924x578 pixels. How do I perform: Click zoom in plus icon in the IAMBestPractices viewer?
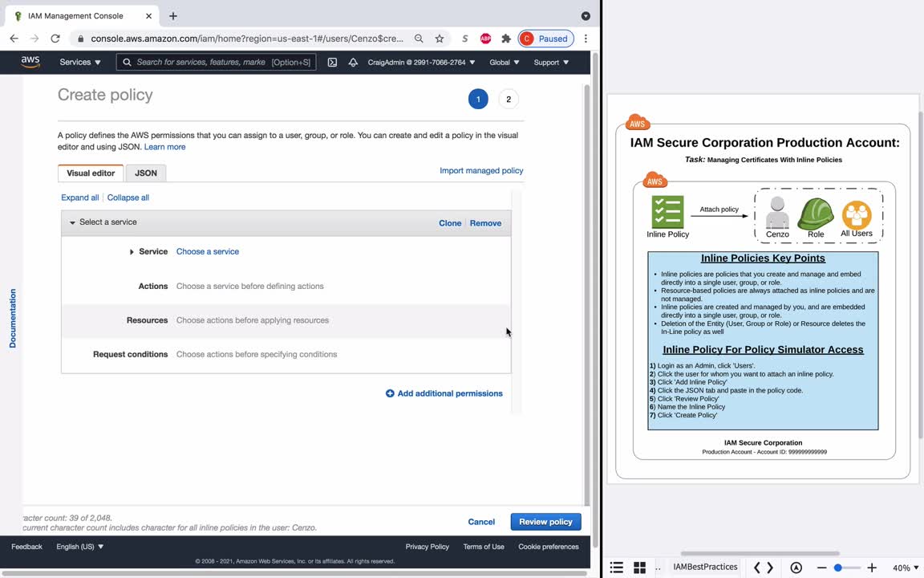coord(872,568)
